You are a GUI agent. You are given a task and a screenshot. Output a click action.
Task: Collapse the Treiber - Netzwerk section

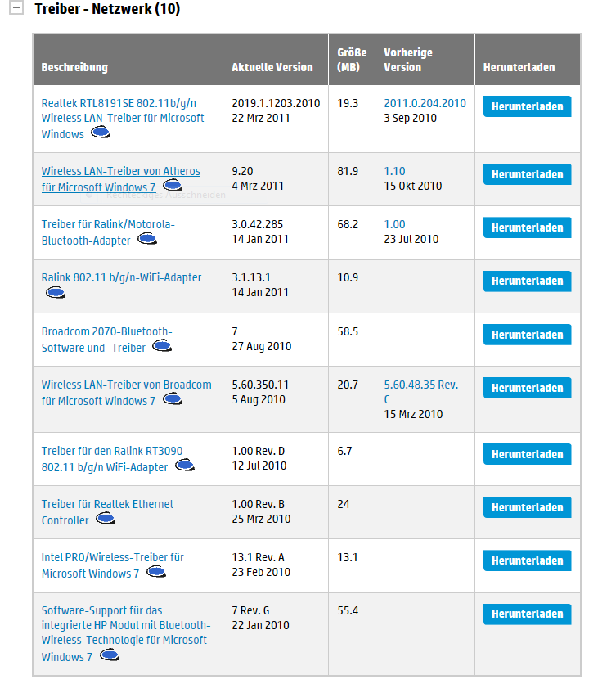16,7
